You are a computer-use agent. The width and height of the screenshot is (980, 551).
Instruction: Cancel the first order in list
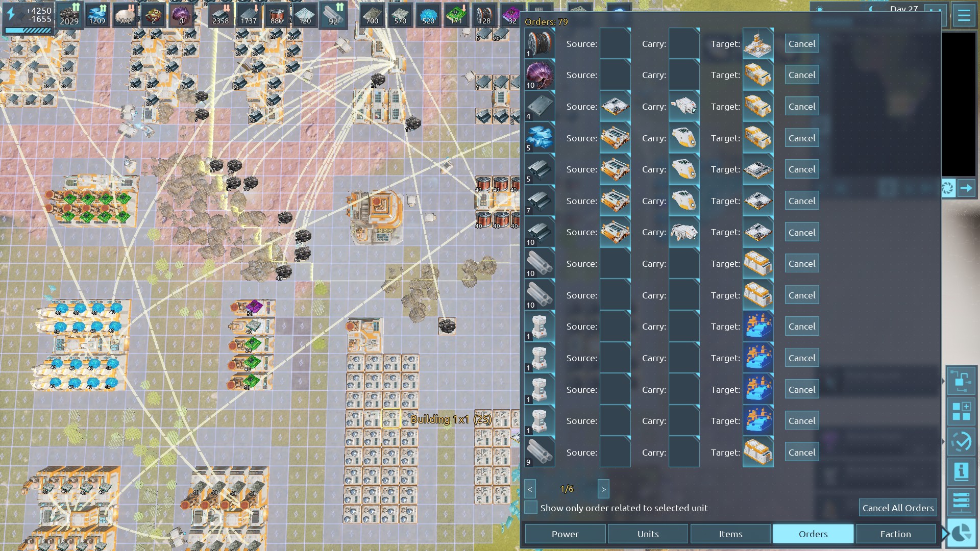801,44
